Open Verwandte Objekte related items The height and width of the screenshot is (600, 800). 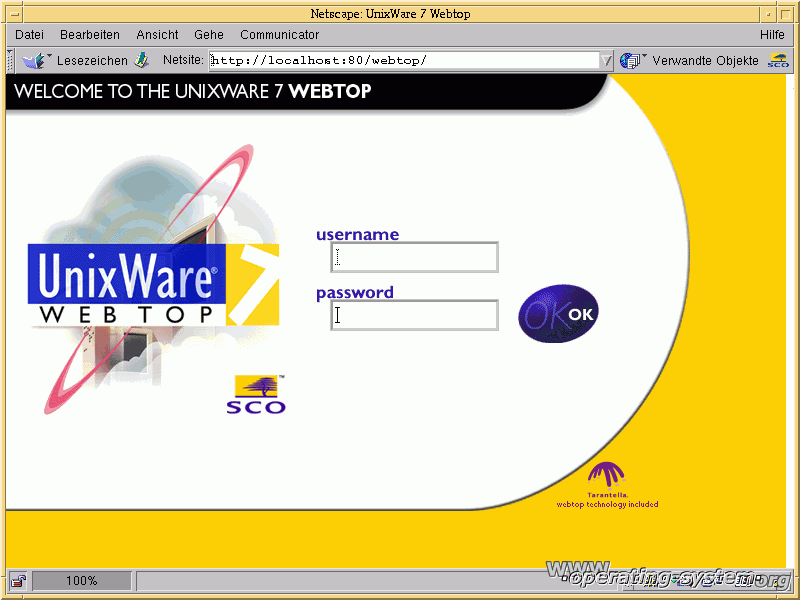pyautogui.click(x=705, y=61)
